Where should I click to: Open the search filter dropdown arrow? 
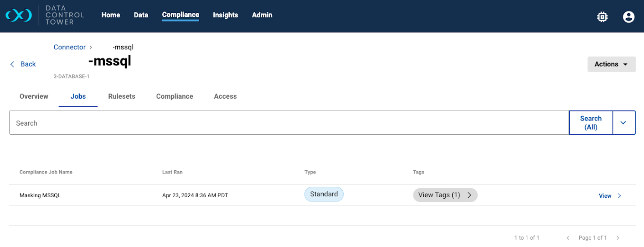(623, 122)
